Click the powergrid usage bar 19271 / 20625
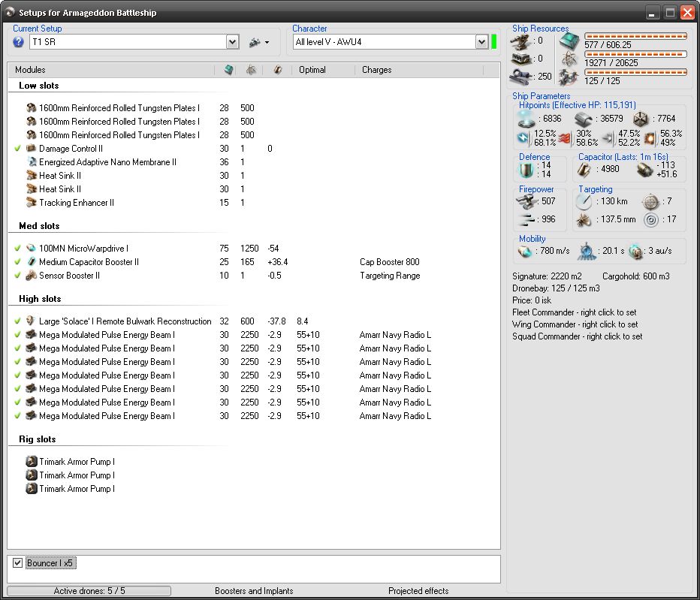The image size is (700, 600). click(x=636, y=54)
